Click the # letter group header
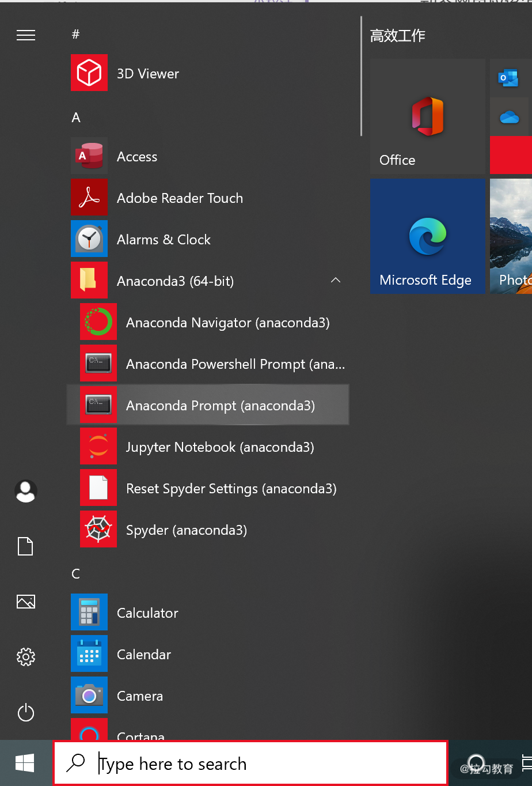 click(x=75, y=35)
